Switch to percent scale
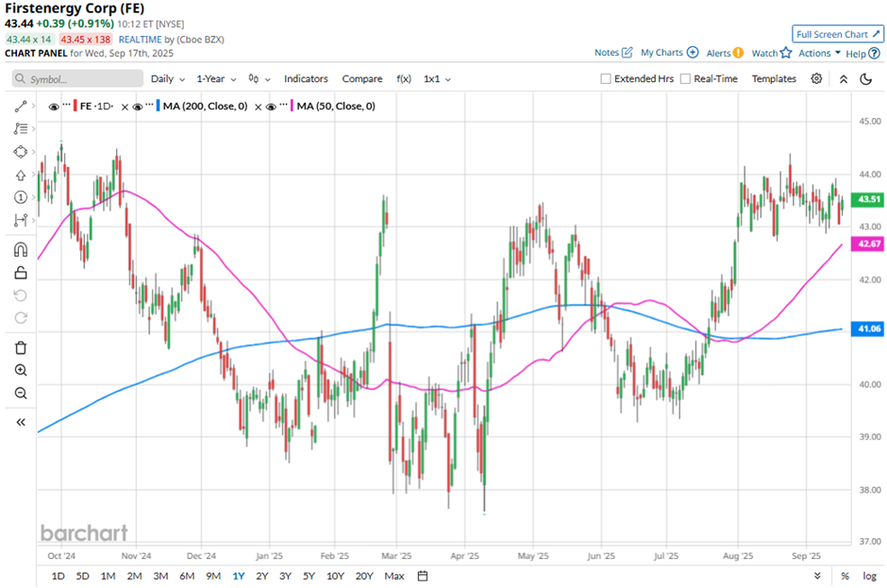The height and width of the screenshot is (588, 887). coord(845,576)
